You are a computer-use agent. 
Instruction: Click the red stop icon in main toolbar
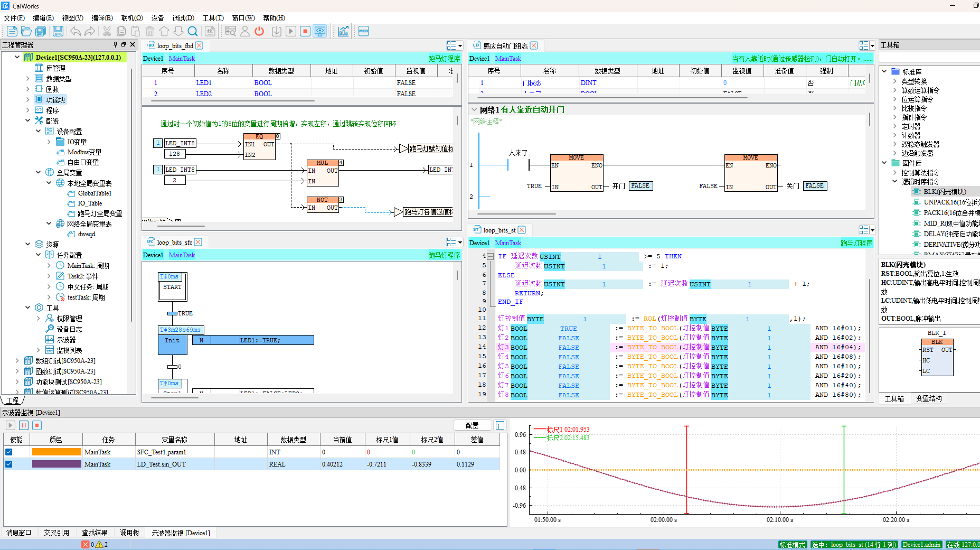(305, 31)
